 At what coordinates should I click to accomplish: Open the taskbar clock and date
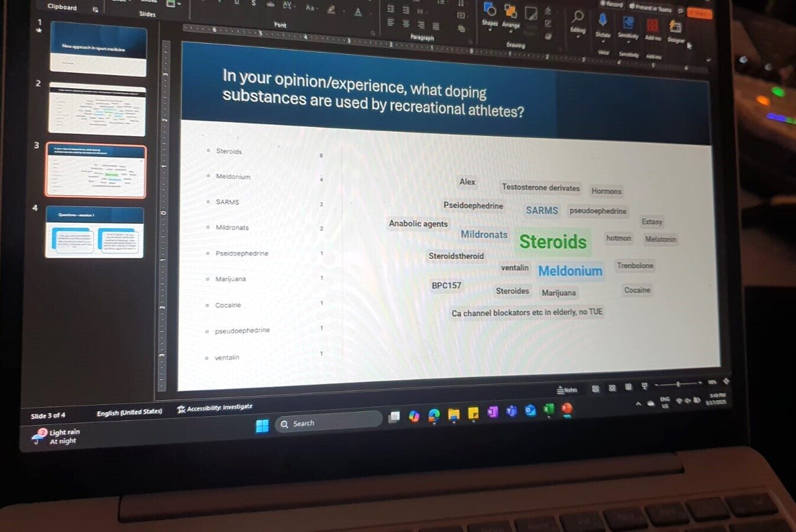click(x=717, y=398)
